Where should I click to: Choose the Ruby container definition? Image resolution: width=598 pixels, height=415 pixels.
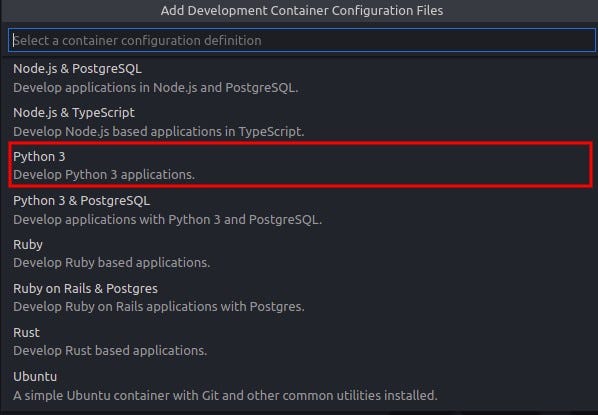299,254
